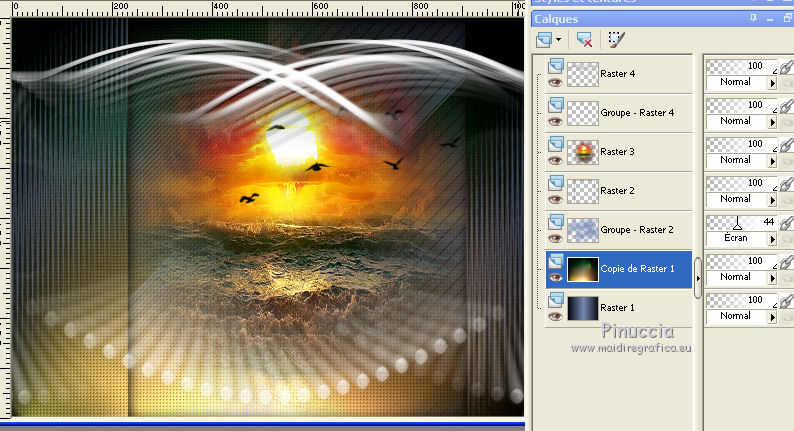Click the Raster 3 opacity slider
This screenshot has height=431, width=794.
point(741,144)
